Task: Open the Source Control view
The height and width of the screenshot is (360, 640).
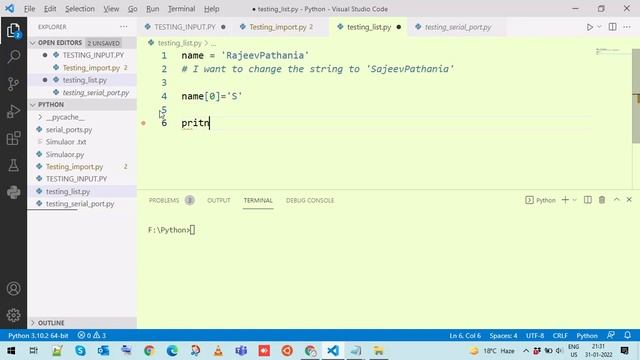Action: tap(13, 84)
